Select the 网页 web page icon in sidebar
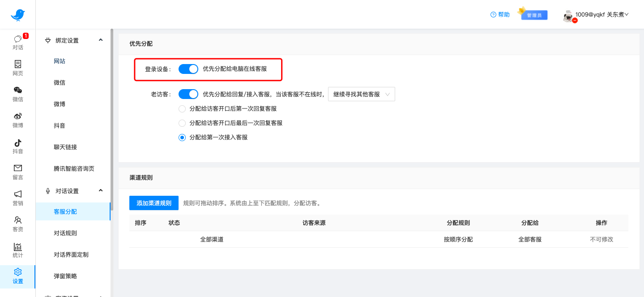 point(17,69)
